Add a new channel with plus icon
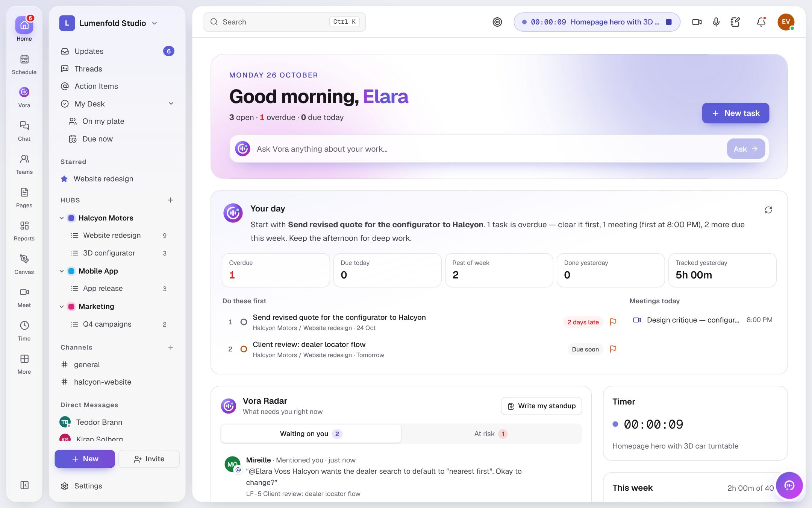 171,347
